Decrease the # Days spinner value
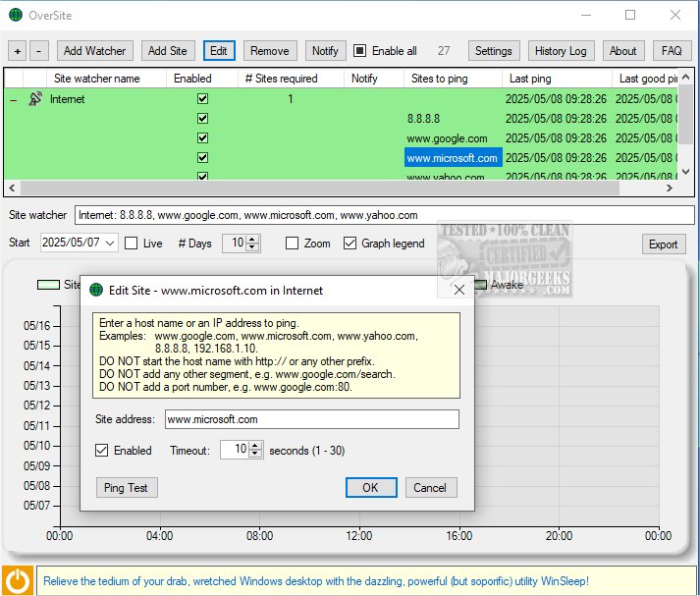Screen dimensions: 700x596 [x=252, y=247]
